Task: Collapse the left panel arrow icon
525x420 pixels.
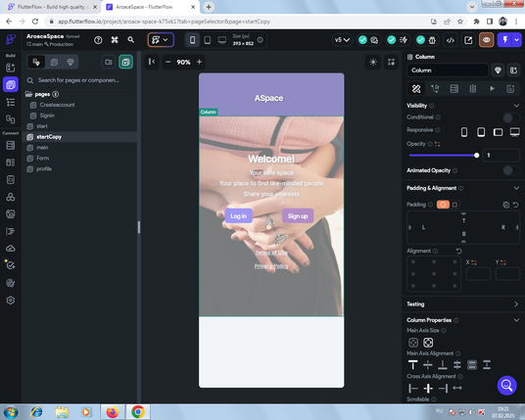Action: pos(152,62)
